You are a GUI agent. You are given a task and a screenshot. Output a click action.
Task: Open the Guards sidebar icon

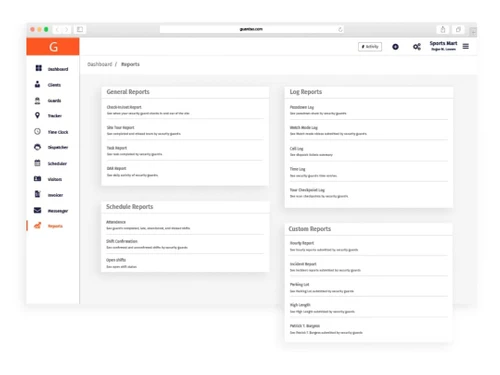(37, 100)
